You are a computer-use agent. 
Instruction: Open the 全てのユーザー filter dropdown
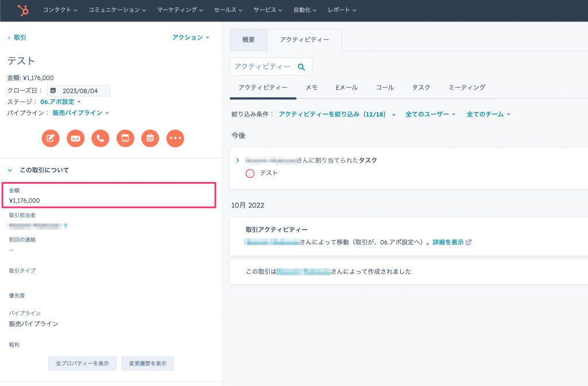430,114
